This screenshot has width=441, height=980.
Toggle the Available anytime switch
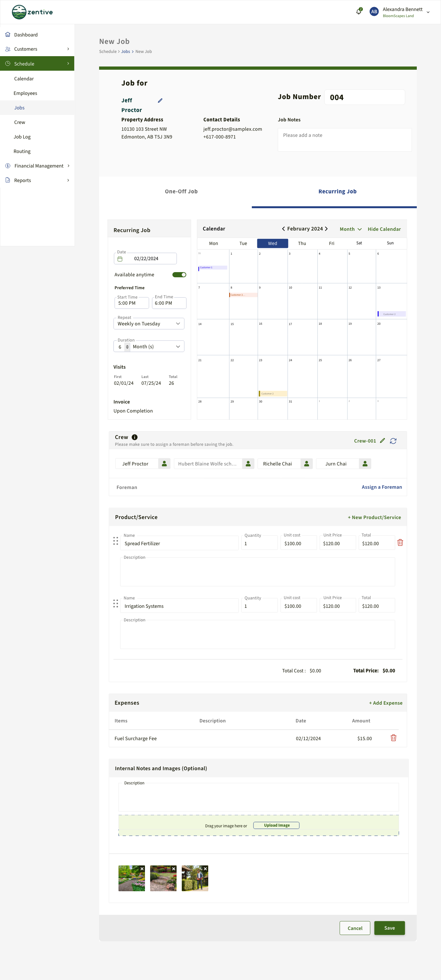179,275
